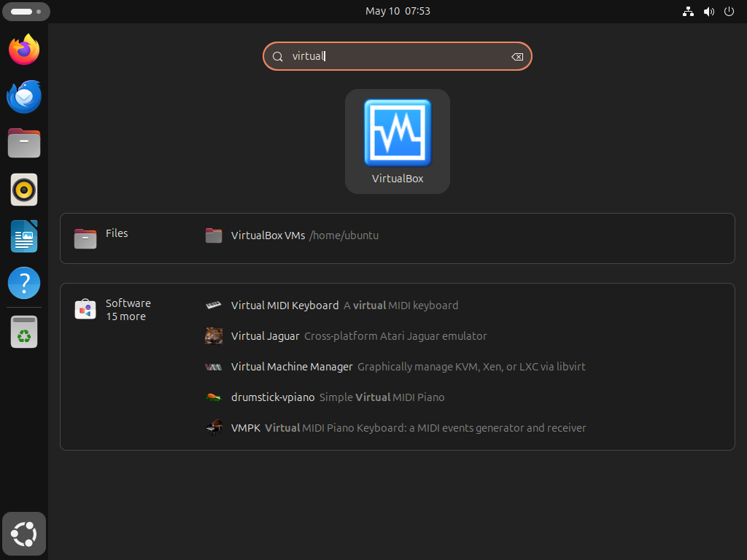Select the Virtual Machine Manager result
747x560 pixels.
tap(398, 367)
